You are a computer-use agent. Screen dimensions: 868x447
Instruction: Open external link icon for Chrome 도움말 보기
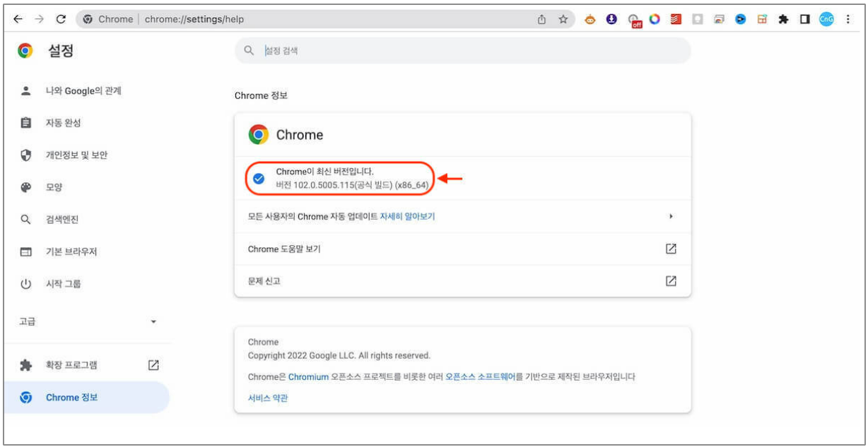(x=671, y=249)
